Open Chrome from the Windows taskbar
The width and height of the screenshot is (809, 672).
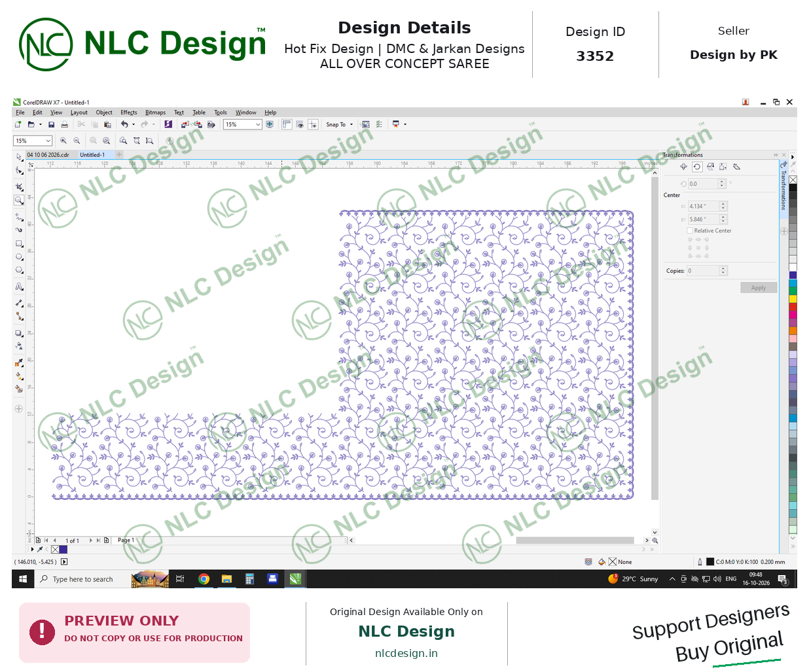204,579
